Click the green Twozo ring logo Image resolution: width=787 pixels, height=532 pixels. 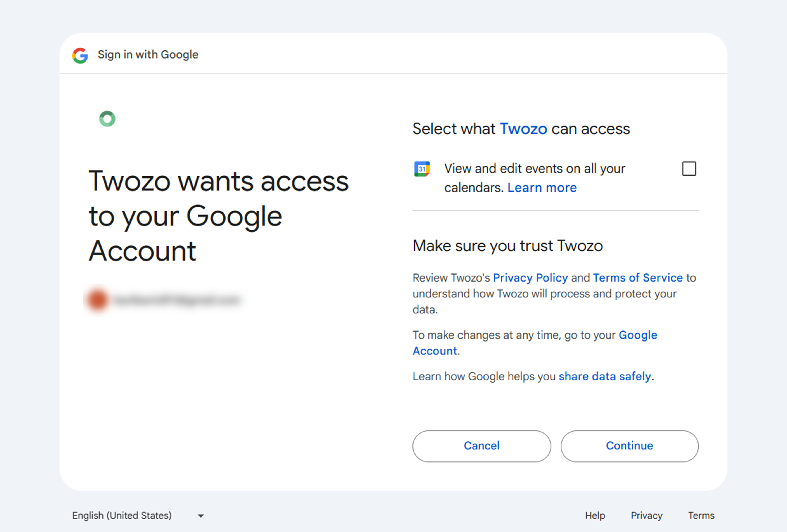pyautogui.click(x=107, y=119)
